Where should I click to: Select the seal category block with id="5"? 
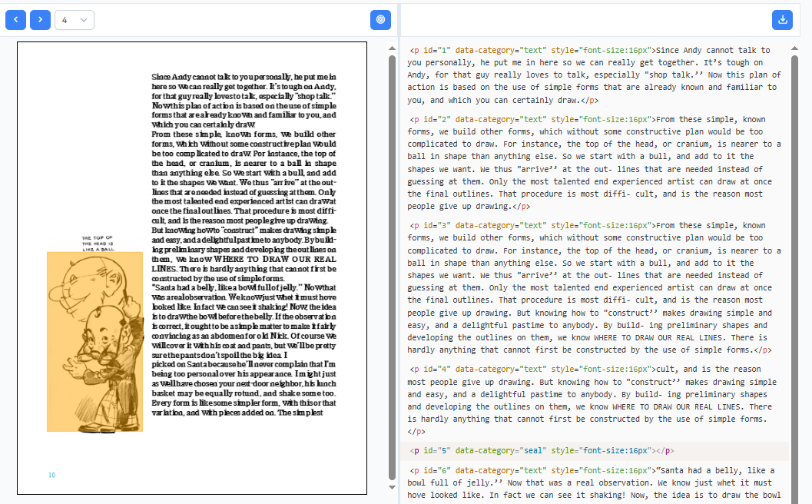(595, 451)
